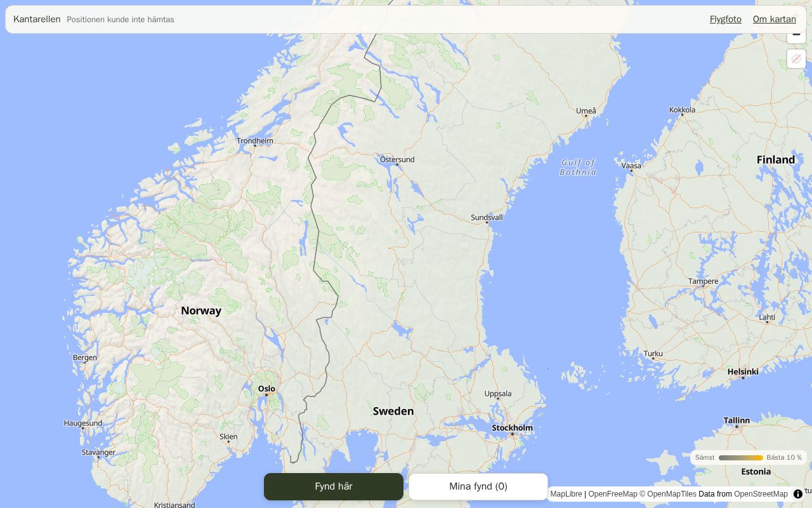
Task: Click the Tallinn city label
Action: click(737, 420)
